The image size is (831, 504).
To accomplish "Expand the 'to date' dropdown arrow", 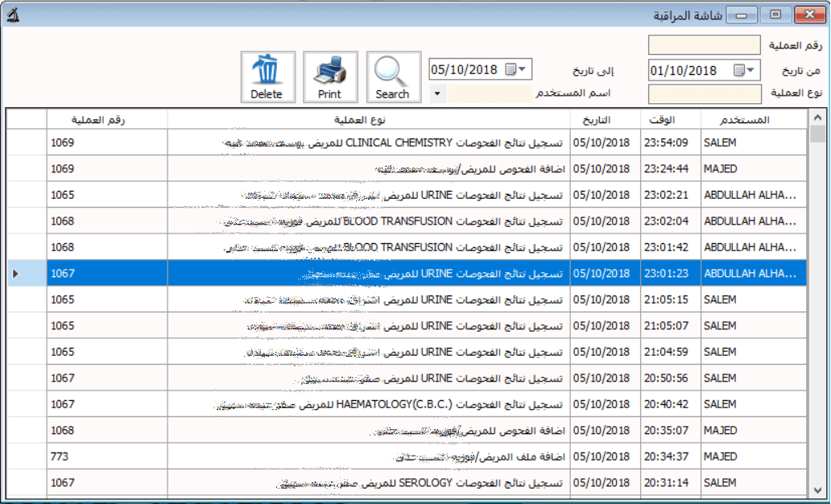I will [x=524, y=70].
